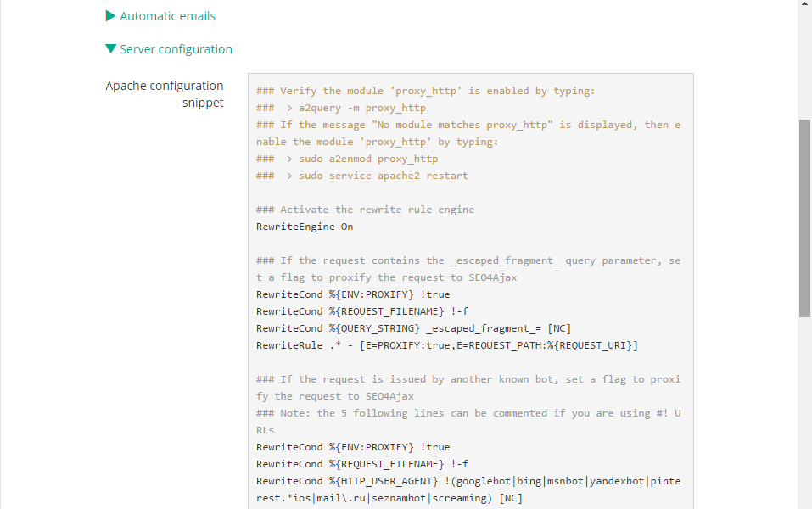Click the HTTP_USER_AGENT googlebot condition line
This screenshot has height=509, width=812.
pos(467,480)
